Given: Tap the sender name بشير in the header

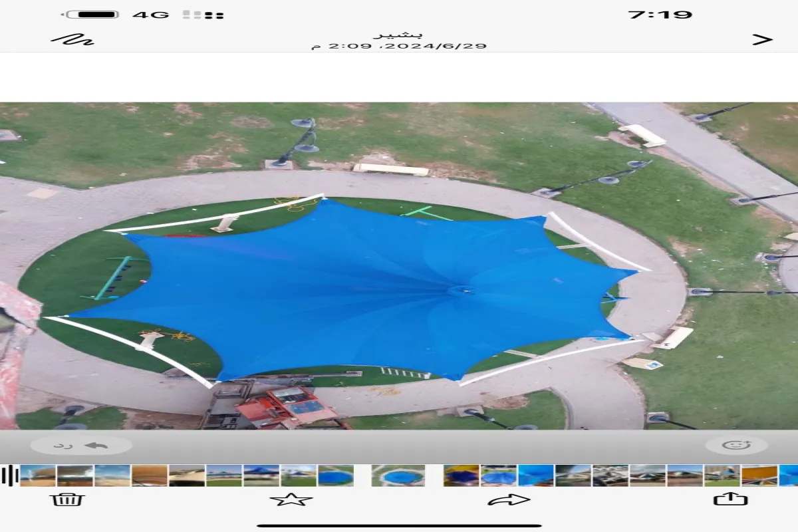Looking at the screenshot, I should [x=398, y=35].
